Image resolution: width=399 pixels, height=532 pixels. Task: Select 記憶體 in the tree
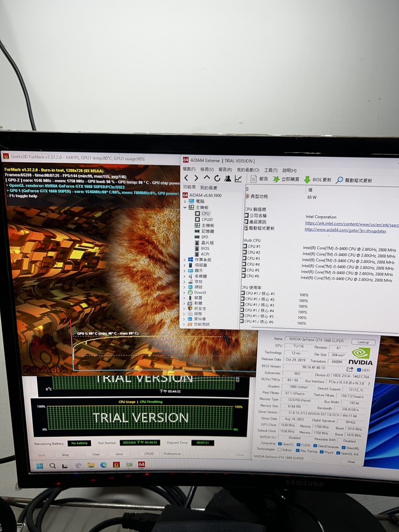coord(204,231)
